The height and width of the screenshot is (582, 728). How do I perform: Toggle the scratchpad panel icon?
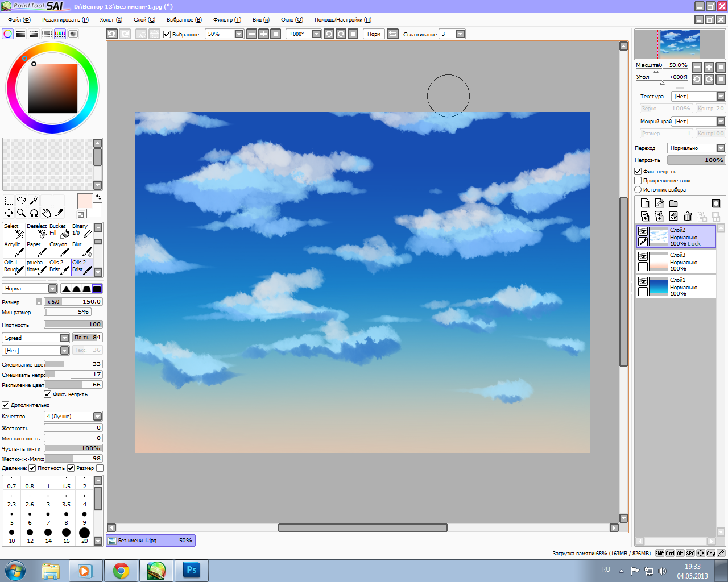73,34
